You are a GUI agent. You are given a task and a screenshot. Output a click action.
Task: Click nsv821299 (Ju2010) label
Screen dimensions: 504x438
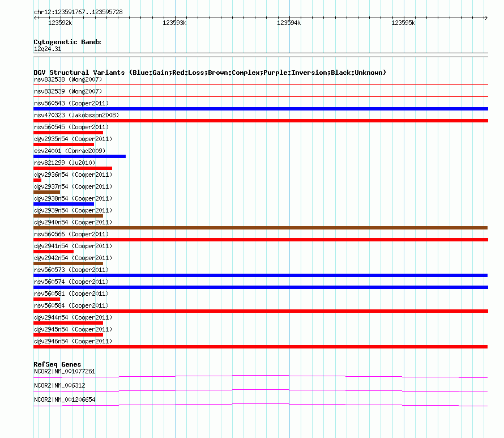click(x=65, y=163)
